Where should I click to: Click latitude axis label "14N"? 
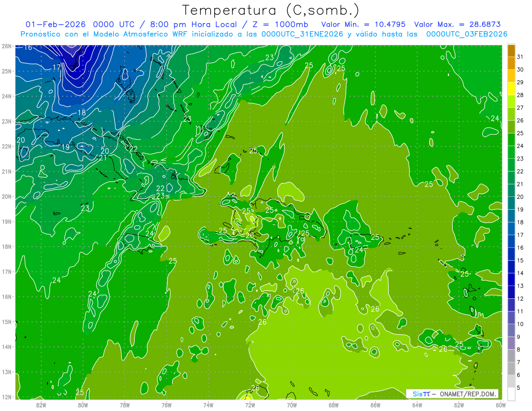coord(6,347)
